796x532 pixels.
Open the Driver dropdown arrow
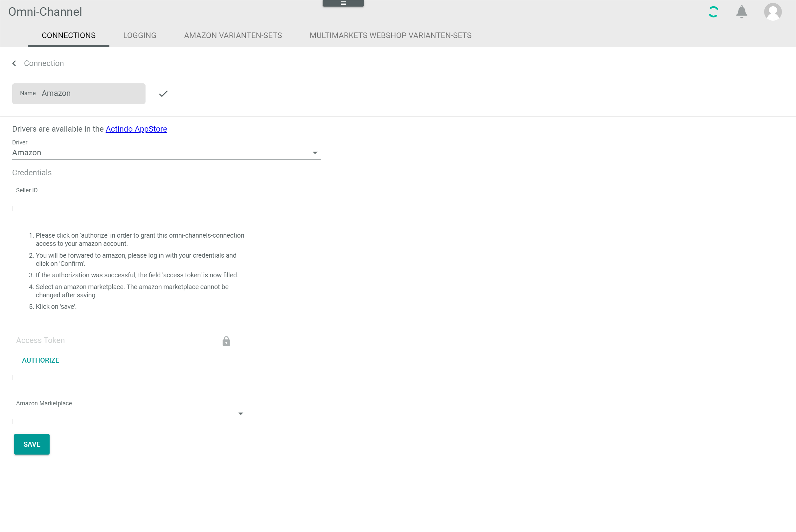tap(315, 153)
